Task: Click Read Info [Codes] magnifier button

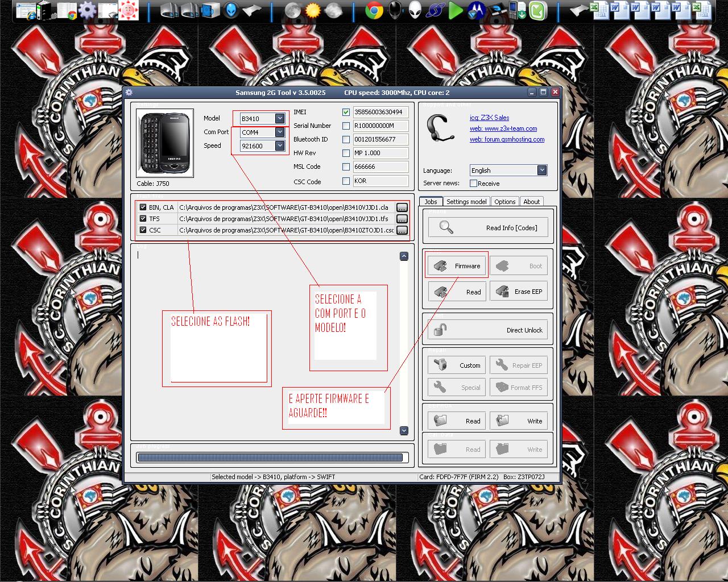Action: 488,228
